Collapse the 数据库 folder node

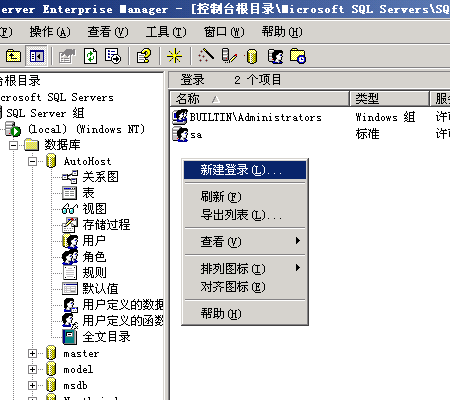click(x=13, y=145)
